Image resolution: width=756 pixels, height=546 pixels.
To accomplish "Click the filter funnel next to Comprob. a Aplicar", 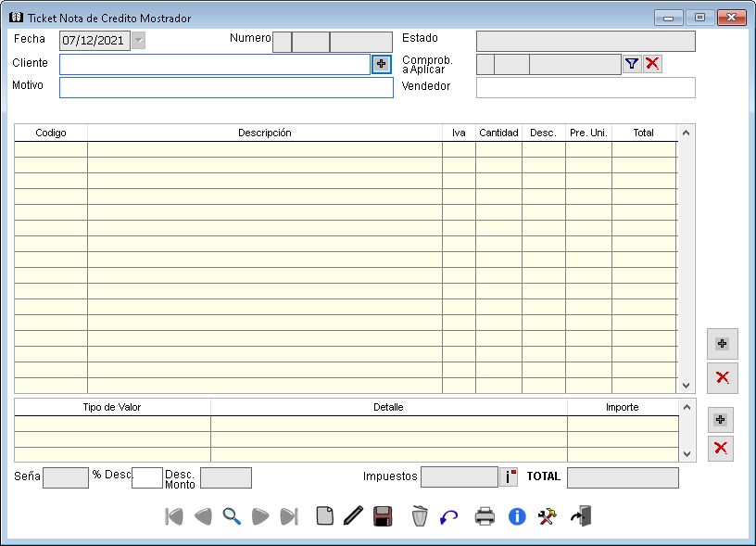I will [x=632, y=64].
